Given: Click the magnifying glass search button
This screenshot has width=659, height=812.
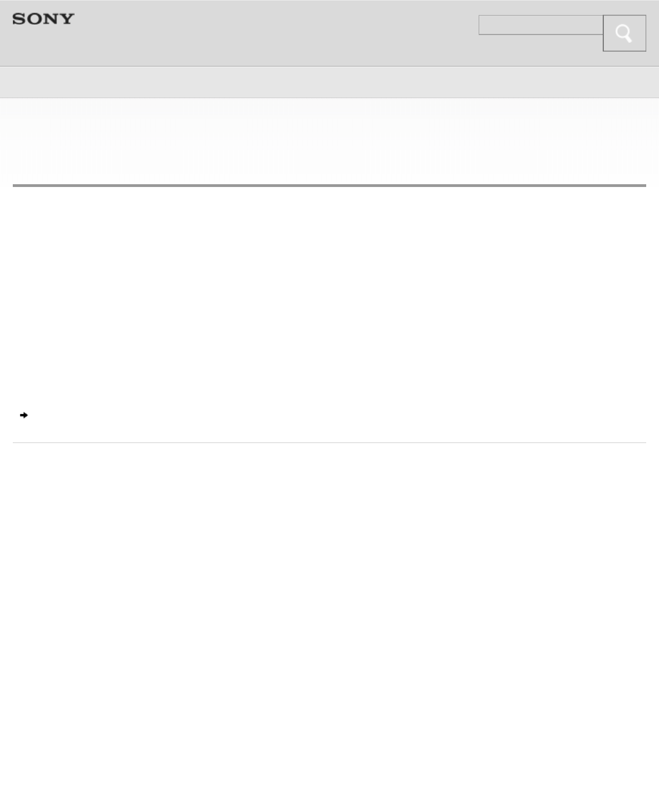Looking at the screenshot, I should (x=624, y=33).
